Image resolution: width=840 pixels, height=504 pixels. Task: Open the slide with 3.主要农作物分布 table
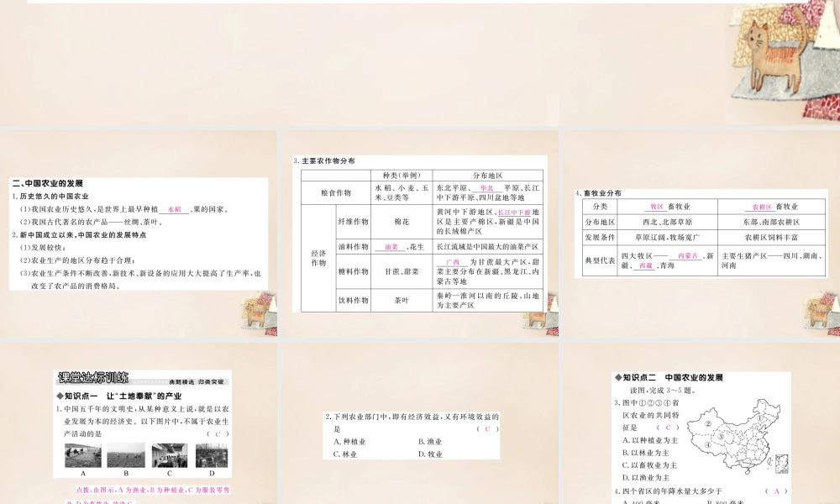pyautogui.click(x=419, y=233)
